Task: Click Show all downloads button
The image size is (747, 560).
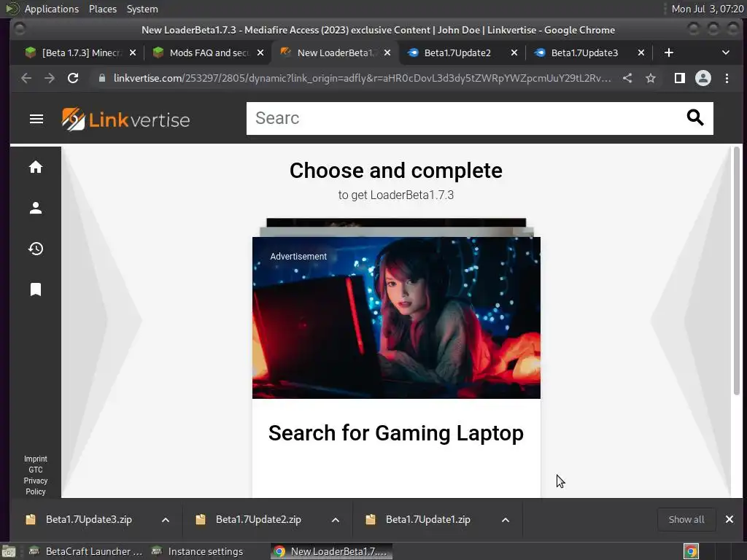Action: (x=686, y=519)
